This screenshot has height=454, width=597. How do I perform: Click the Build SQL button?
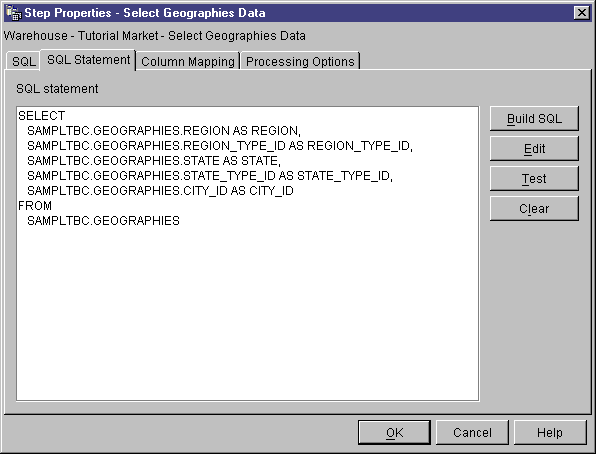tap(534, 118)
